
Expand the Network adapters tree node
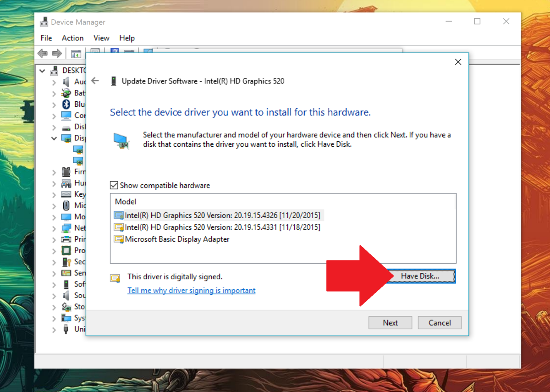[x=54, y=228]
